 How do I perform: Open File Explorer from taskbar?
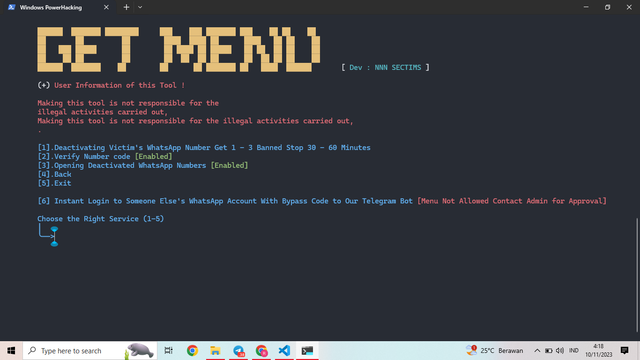point(215,351)
